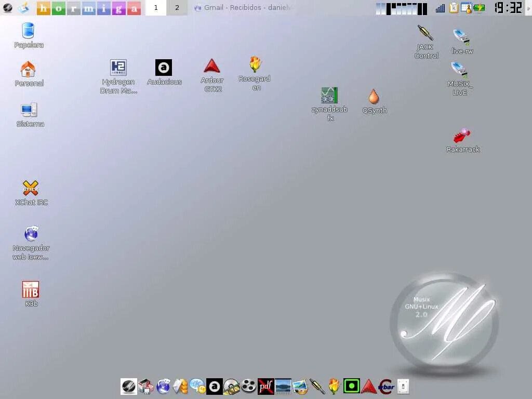Open the mail client icon in dock
Image resolution: width=532 pixels, height=399 pixels.
[180, 387]
